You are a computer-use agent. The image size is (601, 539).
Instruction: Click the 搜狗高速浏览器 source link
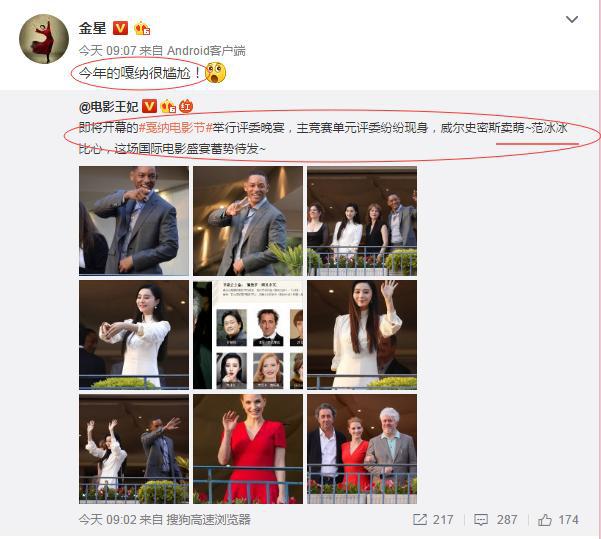pos(208,520)
